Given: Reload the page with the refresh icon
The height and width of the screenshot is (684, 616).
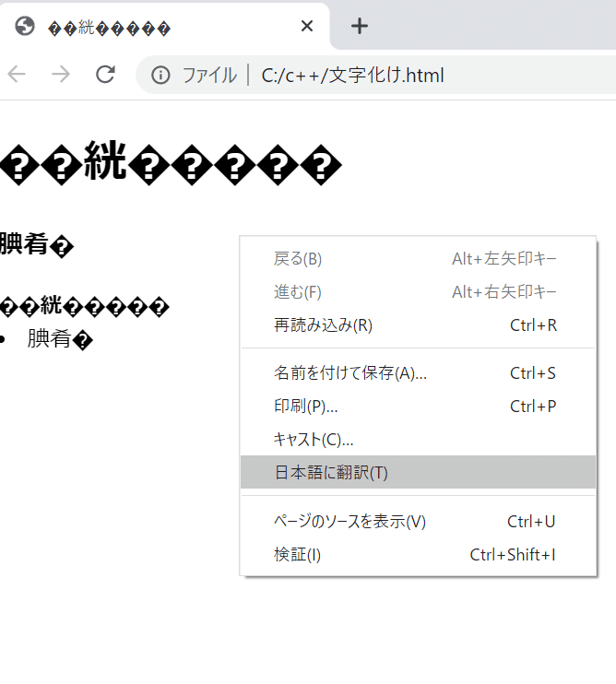Looking at the screenshot, I should (105, 74).
